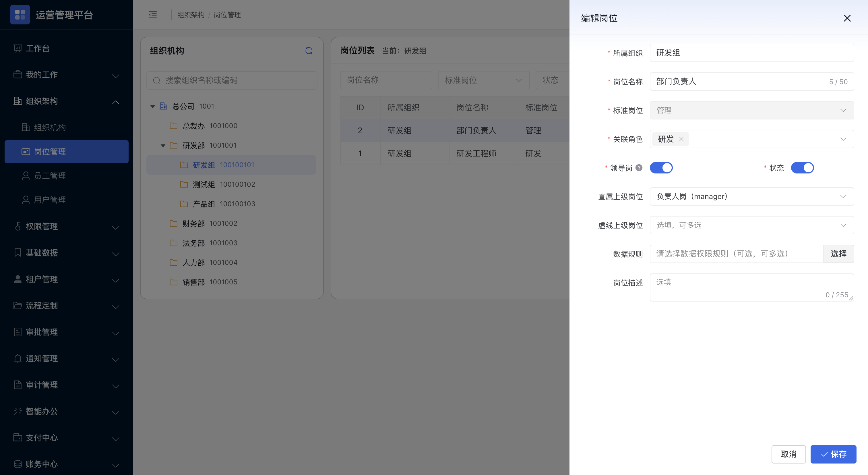
Task: Open the 基础数据 menu
Action: coord(66,252)
